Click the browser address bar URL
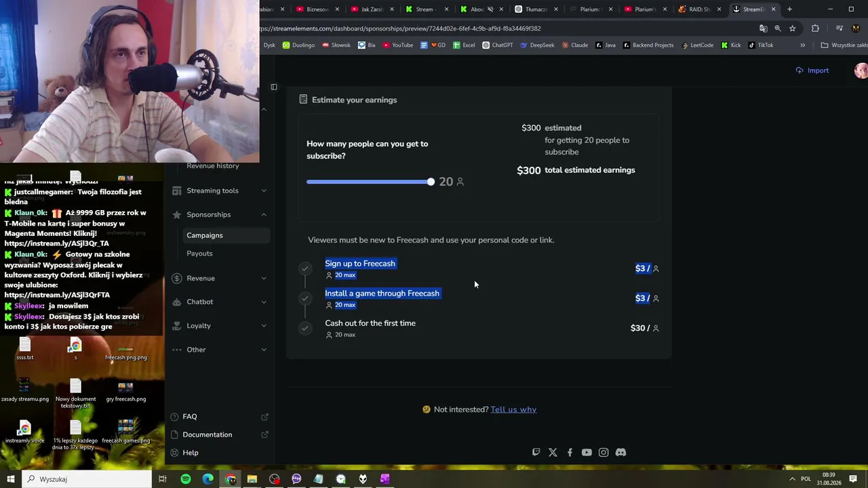868x488 pixels. pyautogui.click(x=400, y=28)
